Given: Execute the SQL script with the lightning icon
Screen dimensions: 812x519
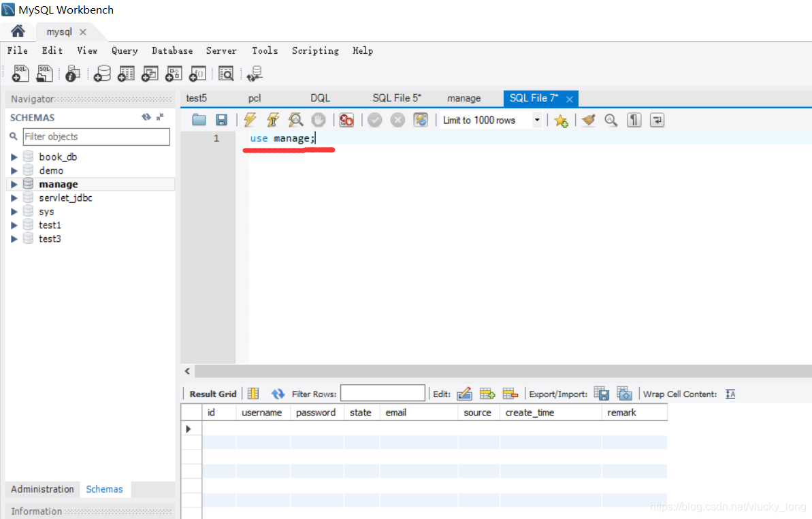Looking at the screenshot, I should click(250, 120).
